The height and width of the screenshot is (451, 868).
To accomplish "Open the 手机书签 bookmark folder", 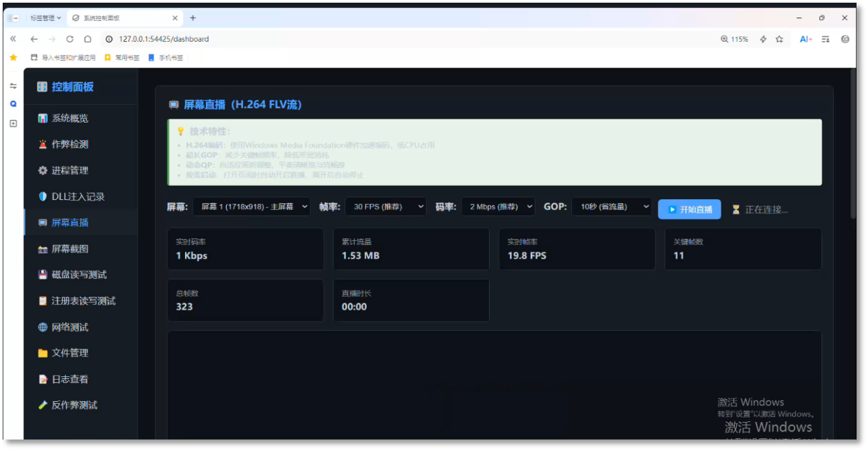I will pyautogui.click(x=166, y=58).
